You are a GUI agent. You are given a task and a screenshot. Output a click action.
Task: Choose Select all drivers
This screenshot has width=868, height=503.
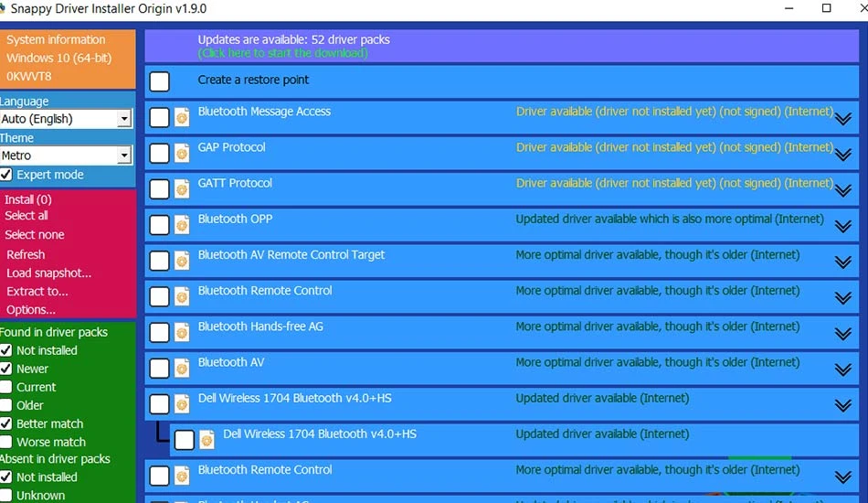[x=26, y=216]
